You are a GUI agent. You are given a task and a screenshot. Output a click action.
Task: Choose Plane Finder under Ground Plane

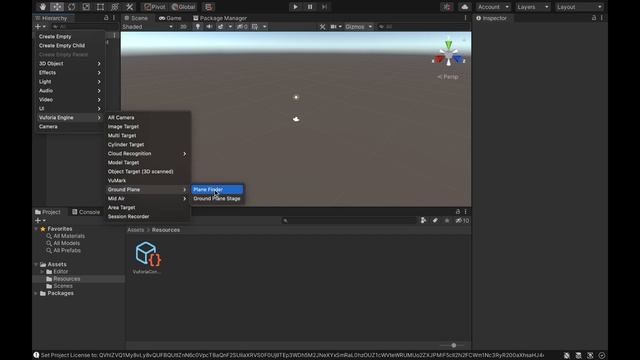[x=217, y=189]
